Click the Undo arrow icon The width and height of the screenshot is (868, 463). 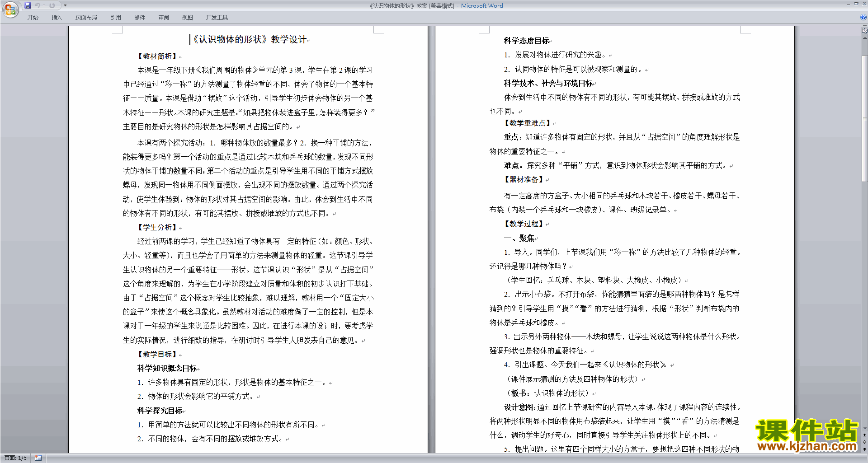(x=38, y=5)
